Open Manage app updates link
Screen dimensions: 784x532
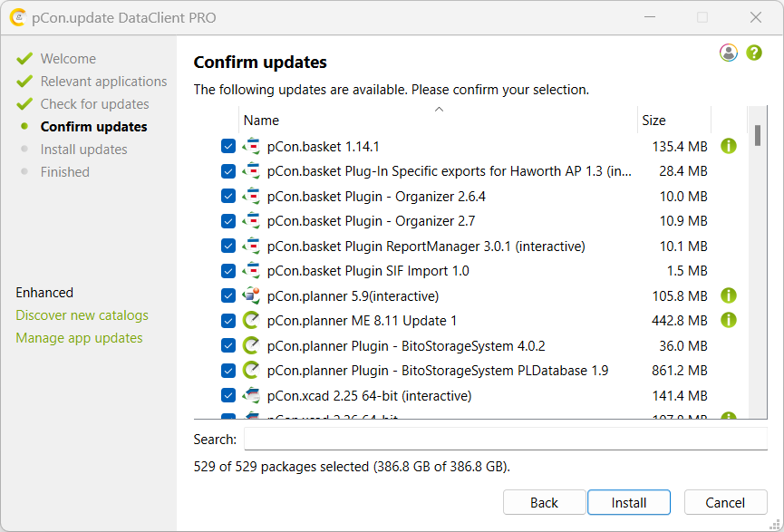[x=79, y=338]
